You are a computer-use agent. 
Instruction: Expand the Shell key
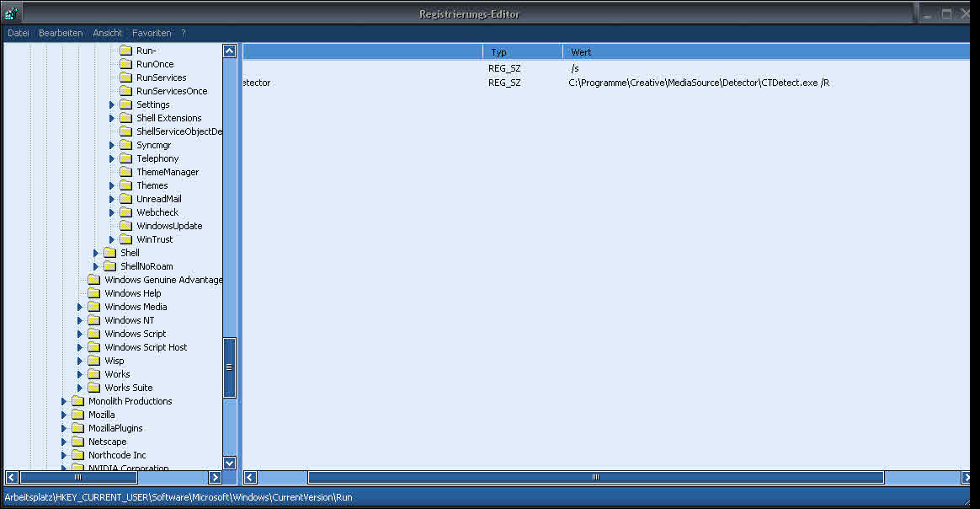coord(96,254)
